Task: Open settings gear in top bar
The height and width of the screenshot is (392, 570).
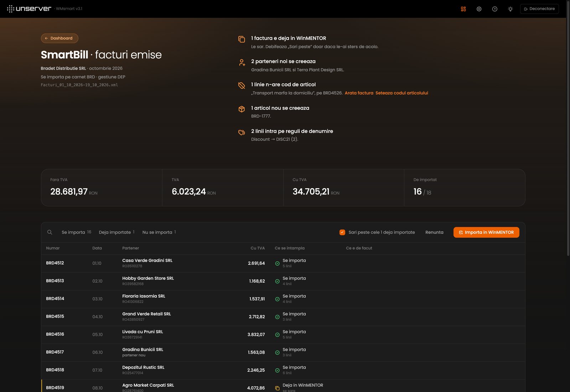Action: point(479,9)
